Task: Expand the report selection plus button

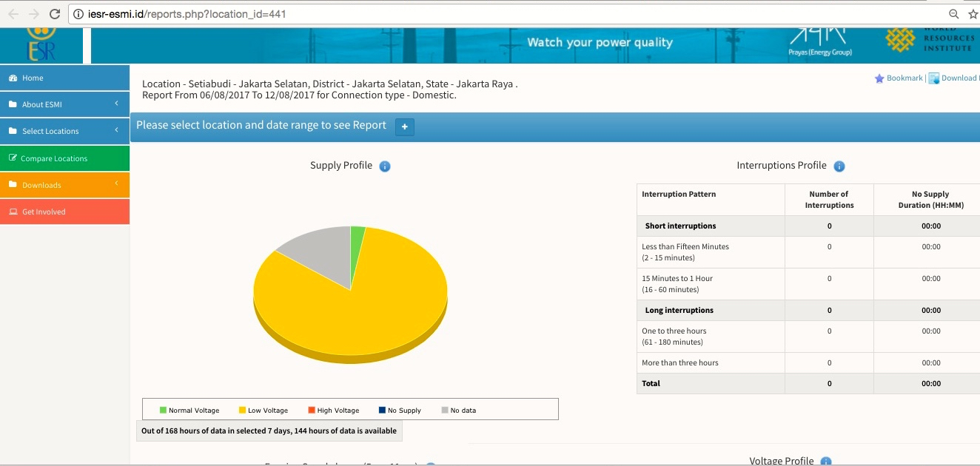Action: (x=404, y=127)
